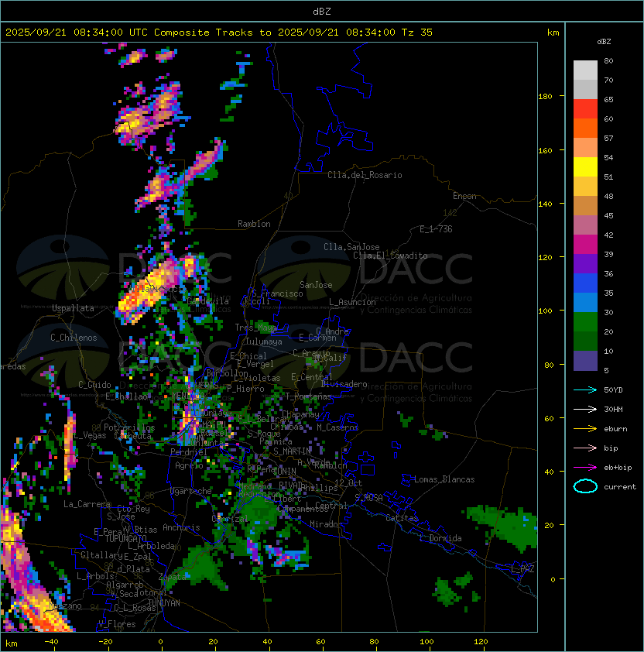
Task: Click the Mirador place label
Action: coord(327,524)
